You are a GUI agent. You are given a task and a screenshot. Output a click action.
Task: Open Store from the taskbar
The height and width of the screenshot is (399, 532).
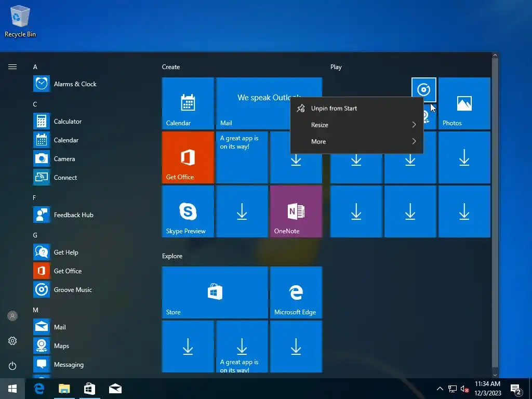[x=89, y=389]
